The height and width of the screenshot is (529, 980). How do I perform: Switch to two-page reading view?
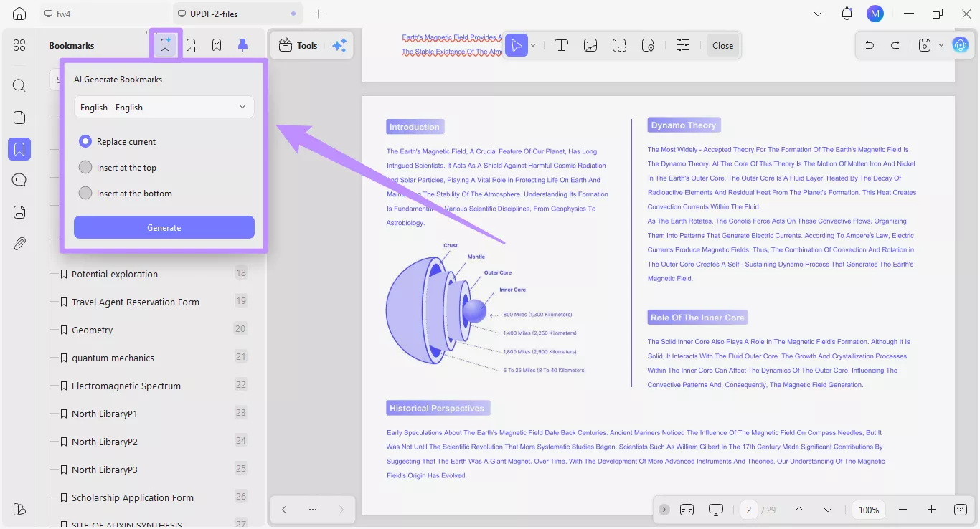687,510
